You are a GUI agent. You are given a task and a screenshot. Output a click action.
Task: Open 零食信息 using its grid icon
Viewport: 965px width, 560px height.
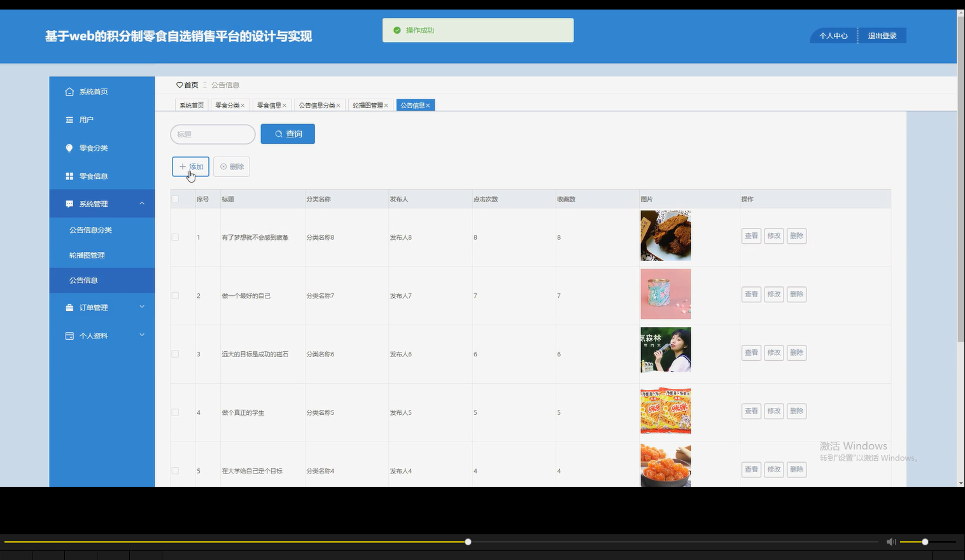point(69,176)
